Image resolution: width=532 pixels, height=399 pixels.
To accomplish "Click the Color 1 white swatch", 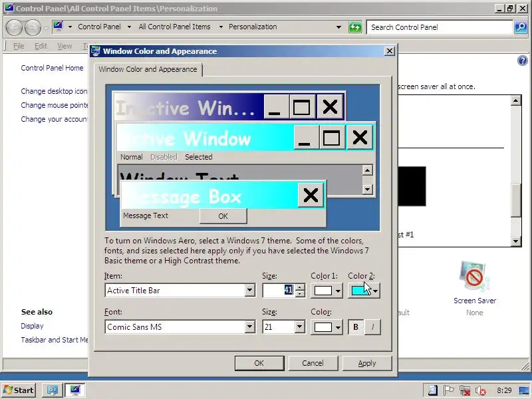I will tap(323, 291).
